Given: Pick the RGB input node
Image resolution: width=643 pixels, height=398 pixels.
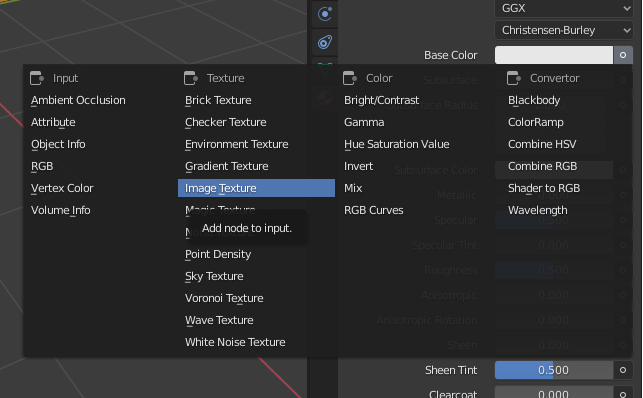Looking at the screenshot, I should (42, 166).
